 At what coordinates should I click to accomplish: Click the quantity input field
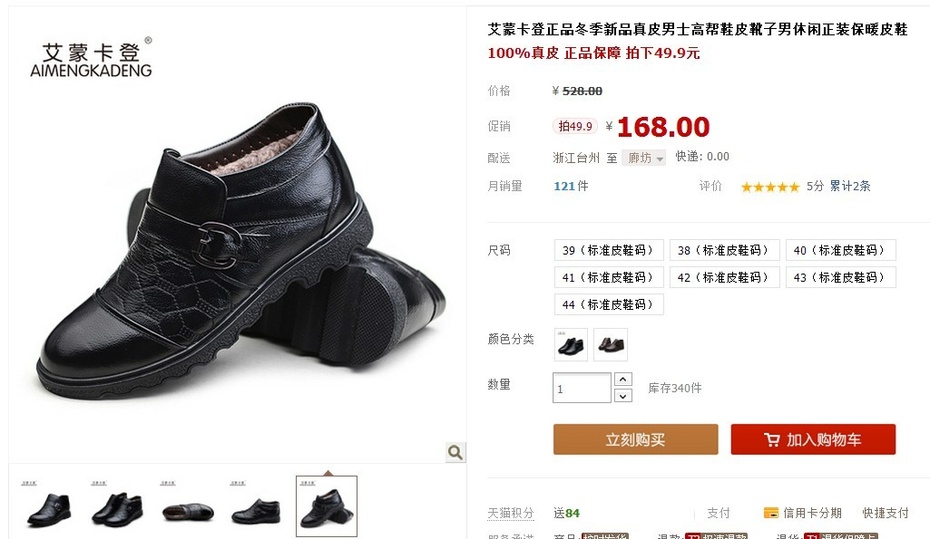tap(582, 388)
